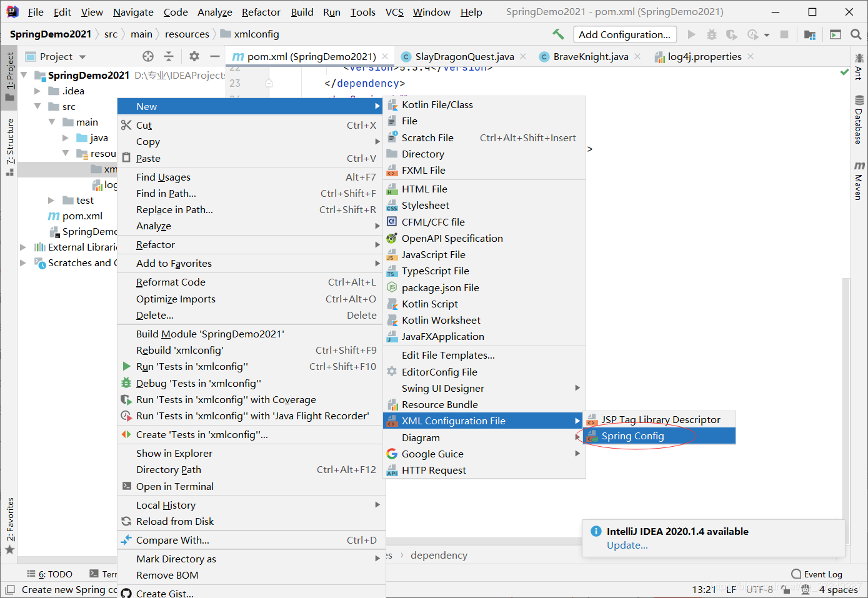The height and width of the screenshot is (598, 868).
Task: Choose Reformat Code in context menu
Action: coord(251,282)
